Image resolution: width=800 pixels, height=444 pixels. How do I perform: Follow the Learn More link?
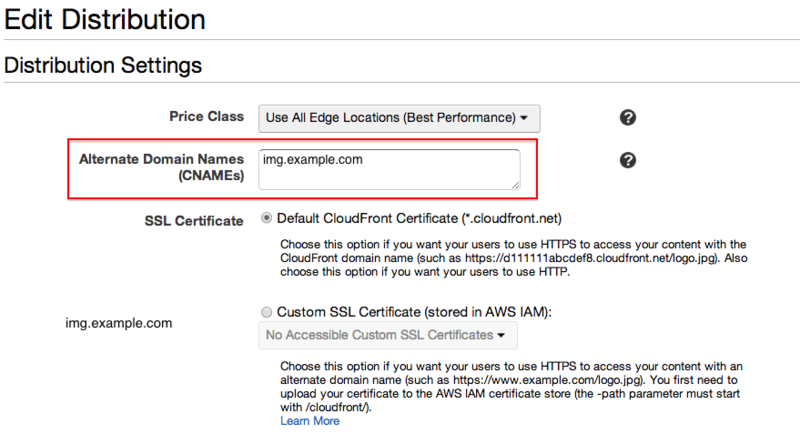[310, 421]
